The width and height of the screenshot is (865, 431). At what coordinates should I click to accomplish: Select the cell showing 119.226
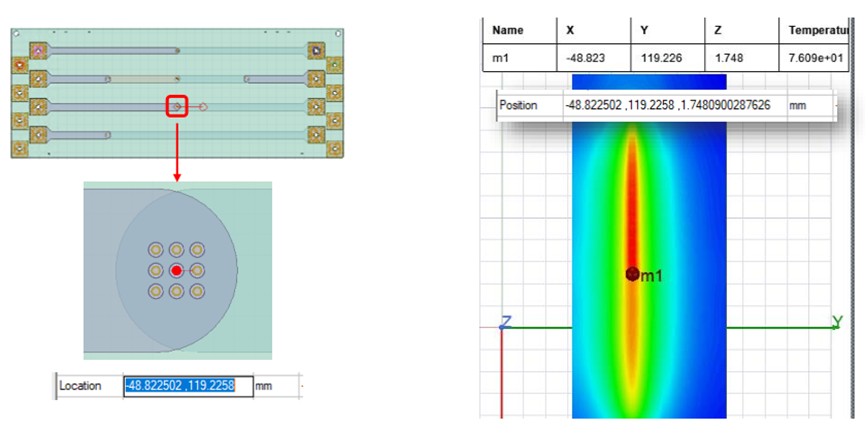(668, 58)
